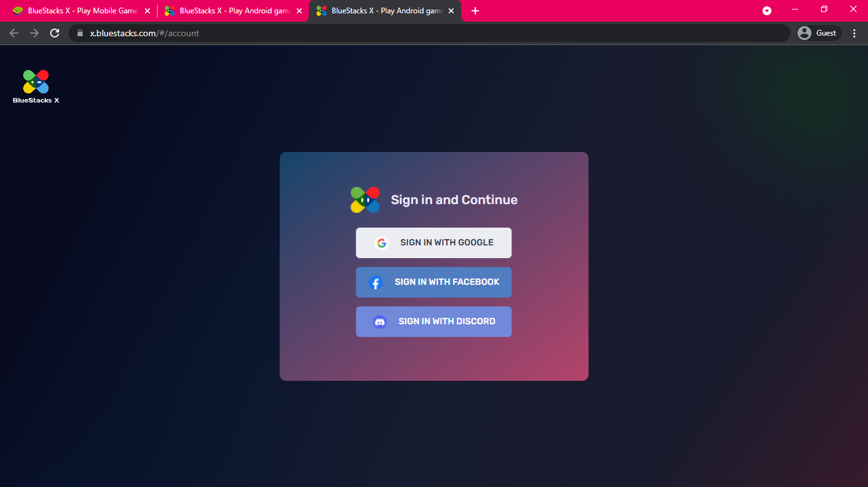868x487 pixels.
Task: Open tab search dropdown arrow in title bar
Action: coord(767,11)
